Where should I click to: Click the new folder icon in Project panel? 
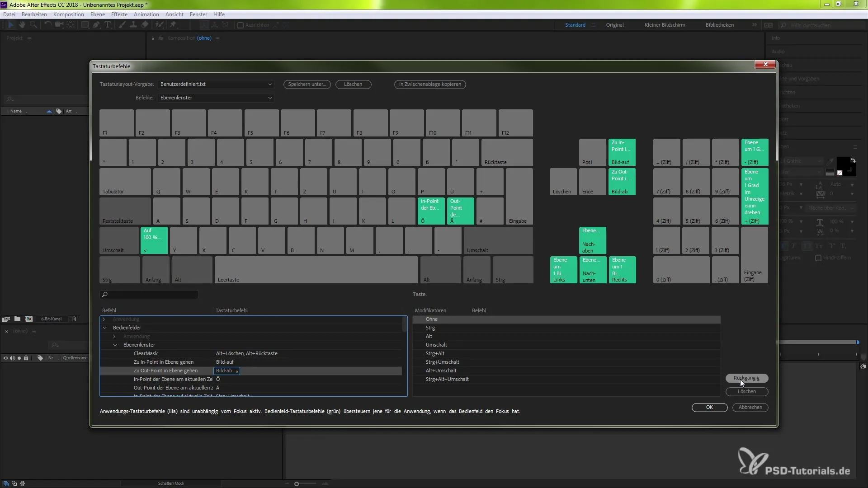click(x=17, y=319)
